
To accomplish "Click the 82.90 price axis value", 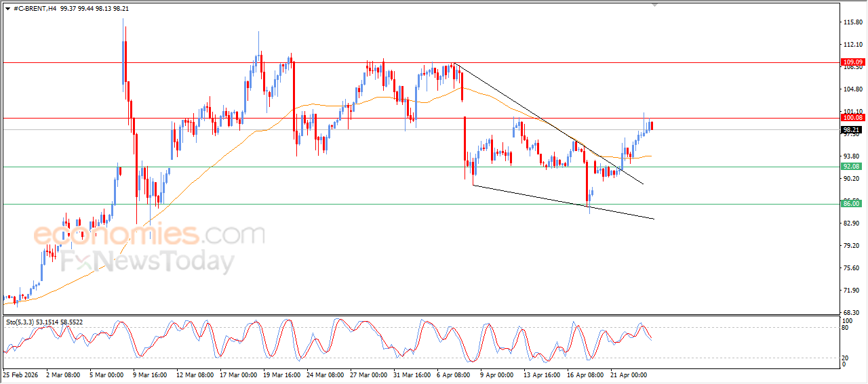I will pos(852,223).
